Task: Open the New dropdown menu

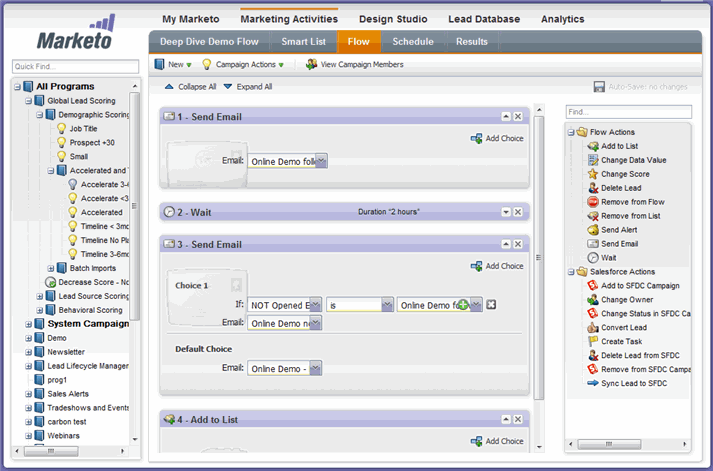Action: pyautogui.click(x=175, y=64)
